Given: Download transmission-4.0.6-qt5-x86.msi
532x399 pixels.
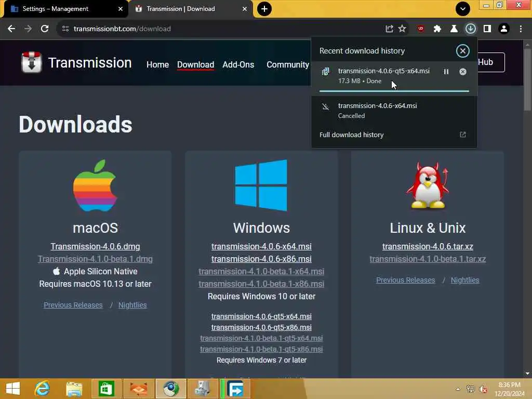Looking at the screenshot, I should (x=261, y=327).
